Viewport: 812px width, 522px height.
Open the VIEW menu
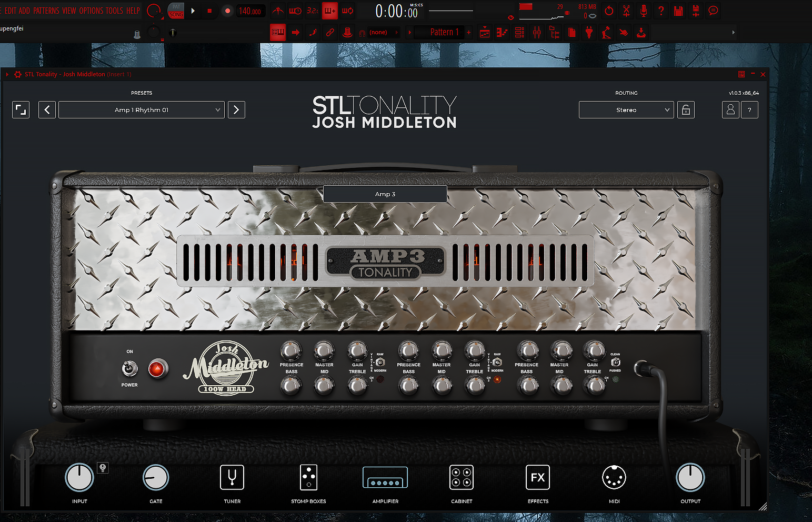[x=69, y=11]
